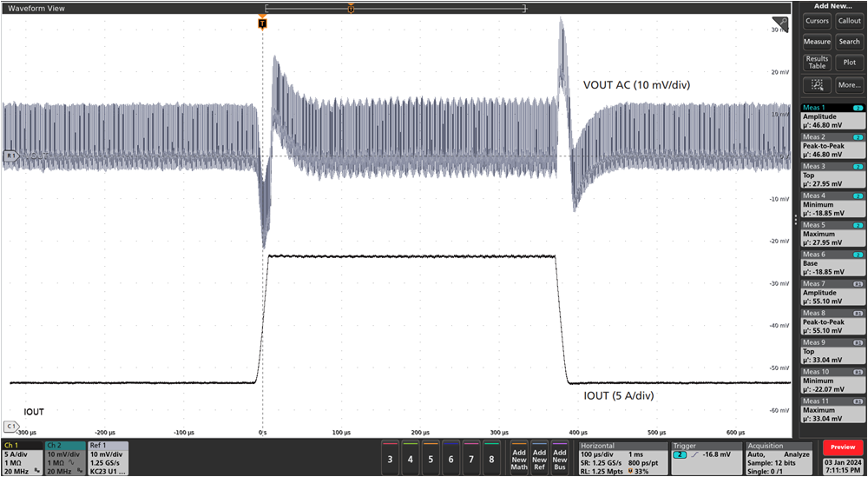Screen dimensions: 868x477
Task: Open the Ch 1 channel badge
Action: [23, 458]
